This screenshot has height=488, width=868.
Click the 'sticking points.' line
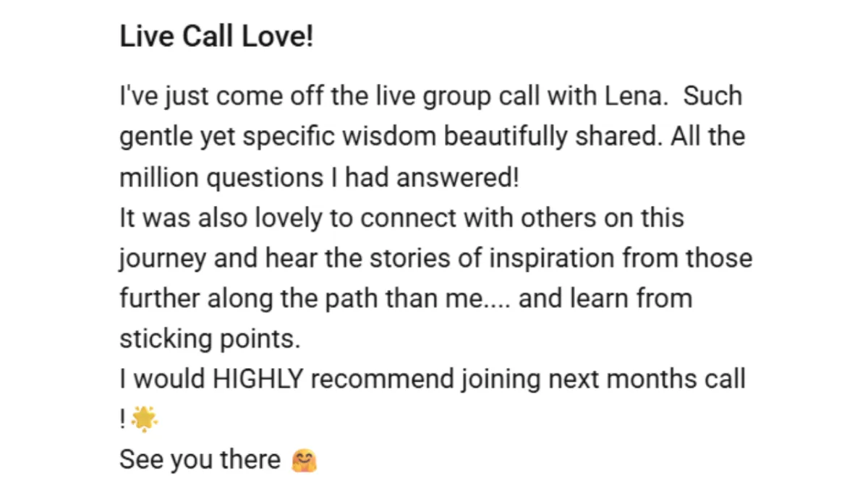(x=209, y=339)
